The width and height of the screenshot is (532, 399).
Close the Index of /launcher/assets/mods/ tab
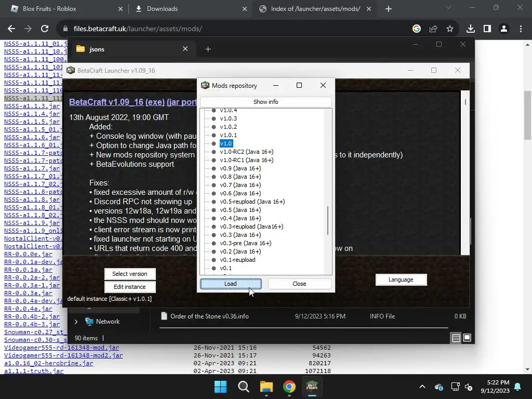click(369, 9)
